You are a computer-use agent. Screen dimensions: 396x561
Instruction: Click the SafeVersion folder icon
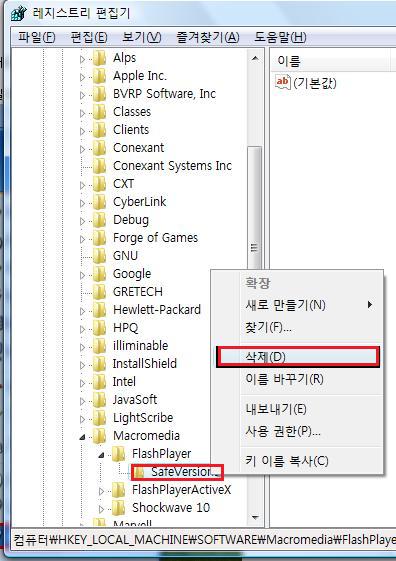[x=139, y=472]
